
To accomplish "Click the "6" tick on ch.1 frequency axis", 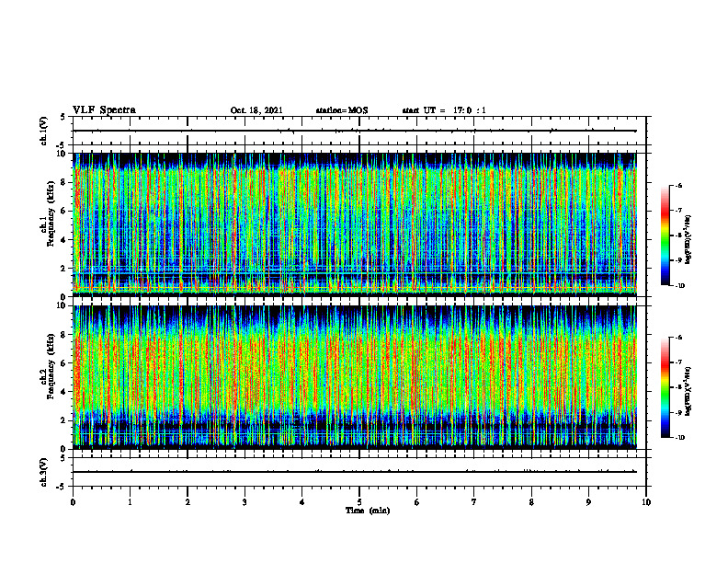I will [64, 211].
